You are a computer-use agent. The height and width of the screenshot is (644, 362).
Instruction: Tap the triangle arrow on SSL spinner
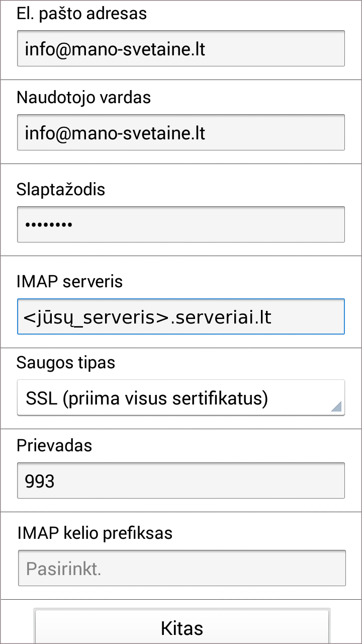coord(336,407)
